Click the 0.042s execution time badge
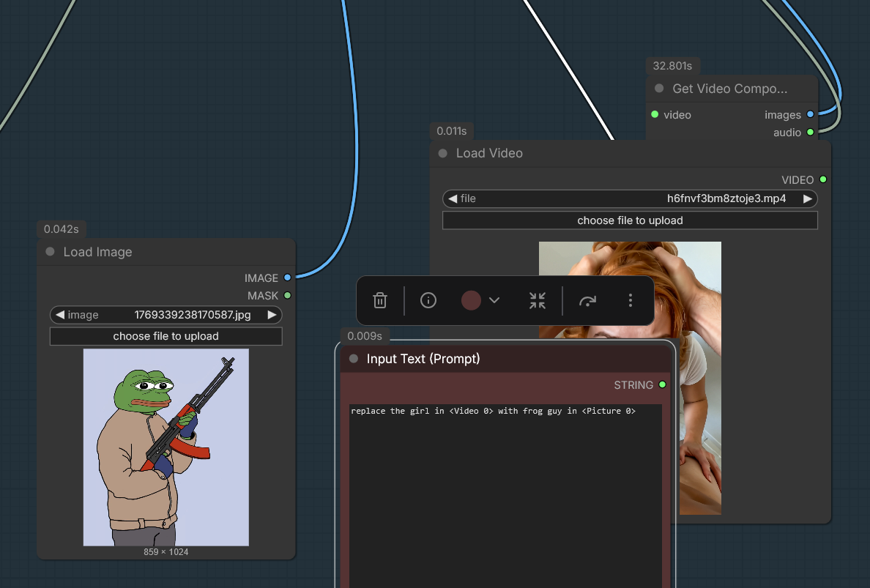This screenshot has width=870, height=588. point(61,229)
